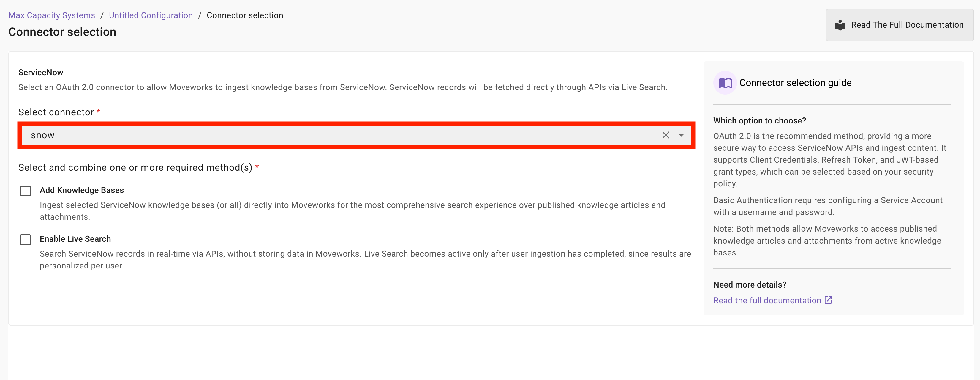Click the Connector selection guide book icon
Viewport: 980px width, 380px height.
point(725,83)
